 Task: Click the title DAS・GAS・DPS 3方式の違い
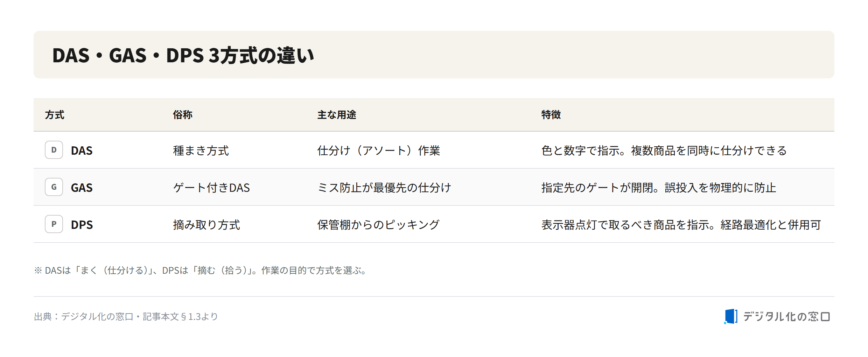(183, 55)
